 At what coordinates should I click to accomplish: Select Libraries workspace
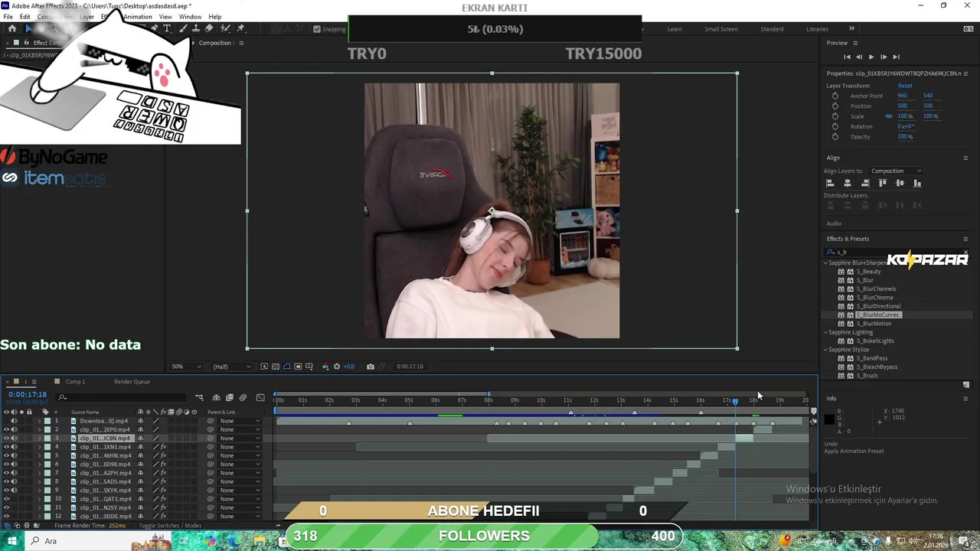(x=817, y=29)
